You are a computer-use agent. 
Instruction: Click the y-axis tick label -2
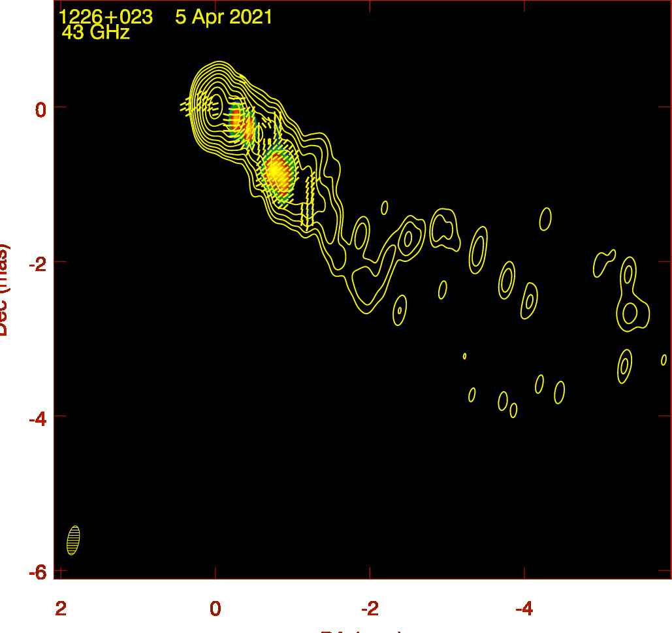pyautogui.click(x=36, y=262)
